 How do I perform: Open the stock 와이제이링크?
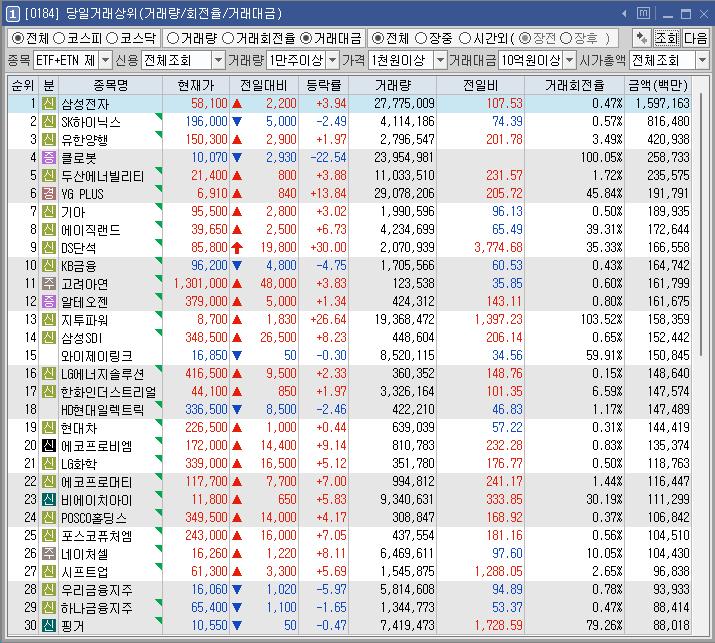(x=97, y=356)
